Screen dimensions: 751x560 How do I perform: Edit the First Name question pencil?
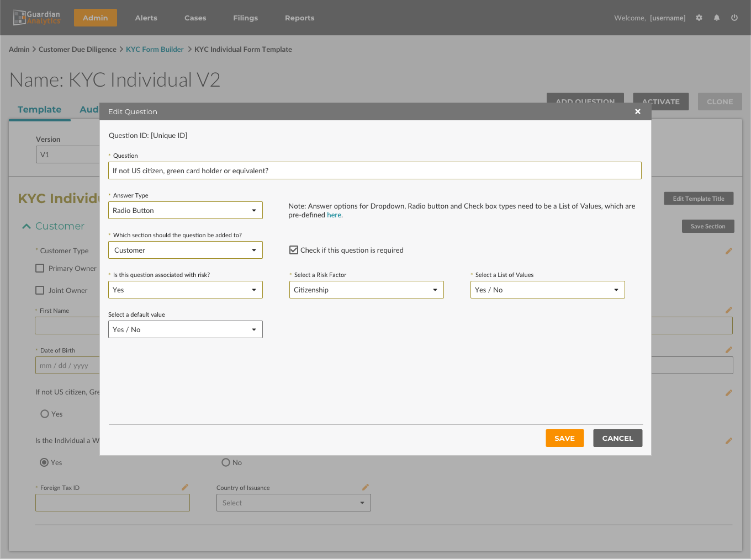pos(729,310)
